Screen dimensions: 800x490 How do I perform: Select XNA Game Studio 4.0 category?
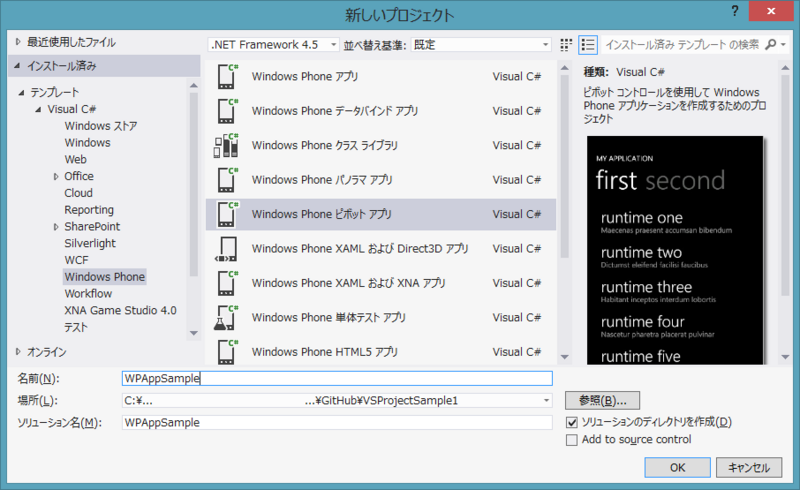click(x=120, y=310)
